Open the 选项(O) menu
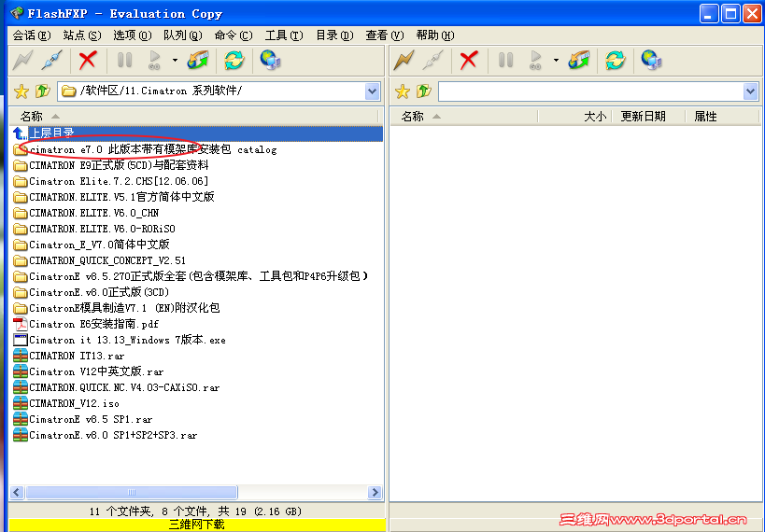765x532 pixels. [x=133, y=35]
